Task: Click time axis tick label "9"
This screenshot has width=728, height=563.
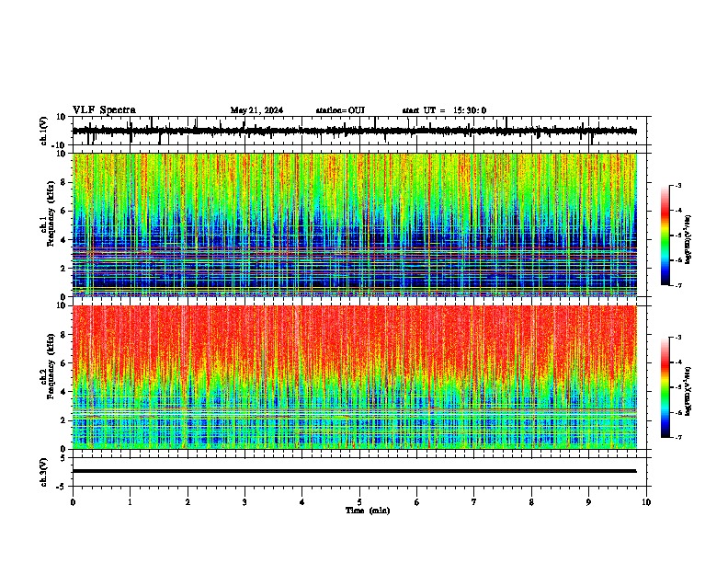Action: [x=588, y=502]
